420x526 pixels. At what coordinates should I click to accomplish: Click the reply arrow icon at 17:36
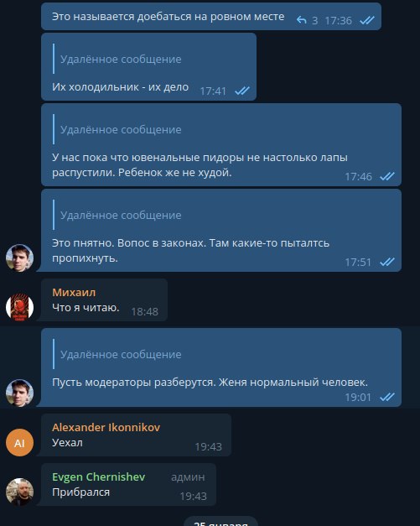[301, 20]
